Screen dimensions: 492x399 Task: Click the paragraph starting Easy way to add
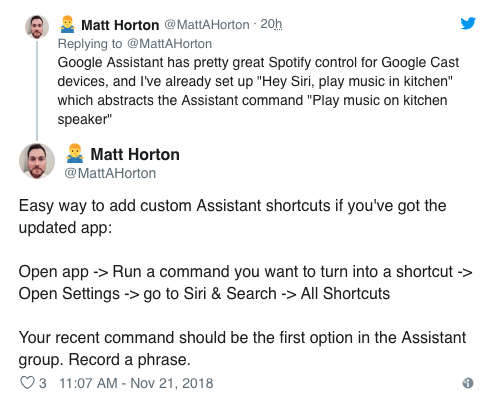232,216
